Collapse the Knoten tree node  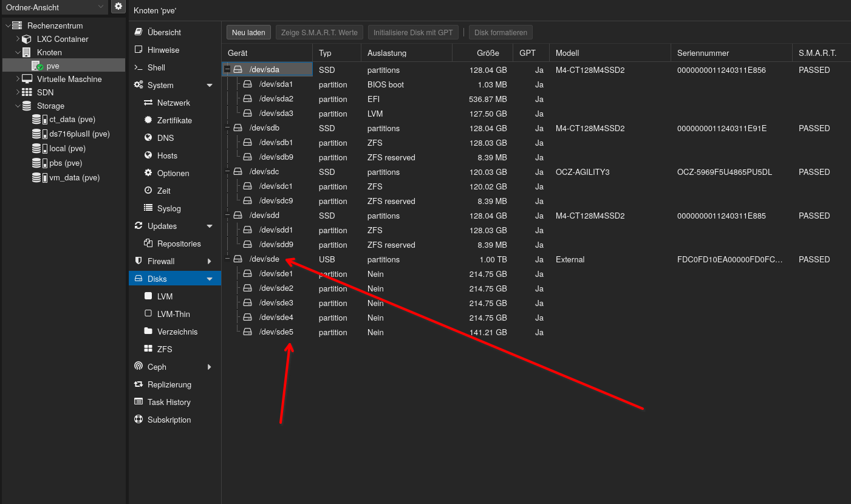(x=18, y=52)
